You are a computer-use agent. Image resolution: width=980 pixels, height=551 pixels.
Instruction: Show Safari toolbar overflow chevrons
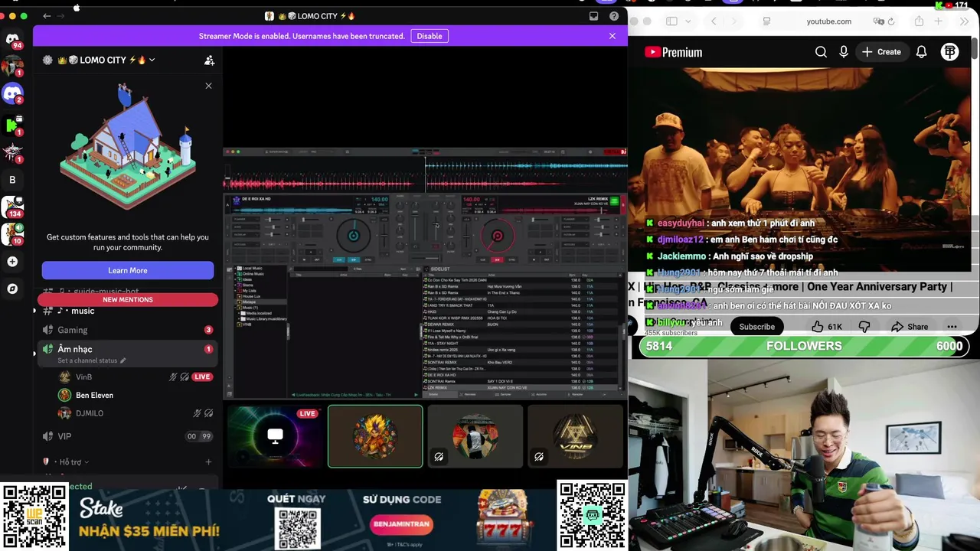click(x=965, y=21)
